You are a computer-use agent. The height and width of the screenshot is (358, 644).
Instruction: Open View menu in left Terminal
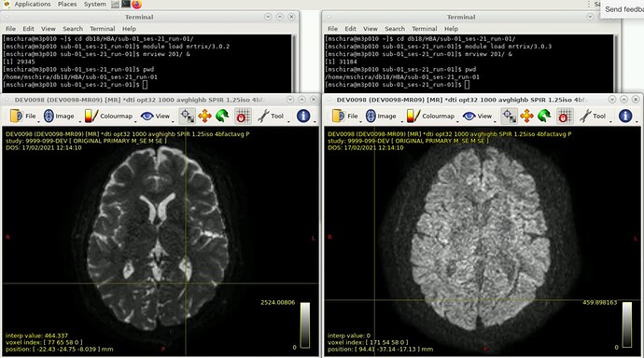click(x=48, y=29)
